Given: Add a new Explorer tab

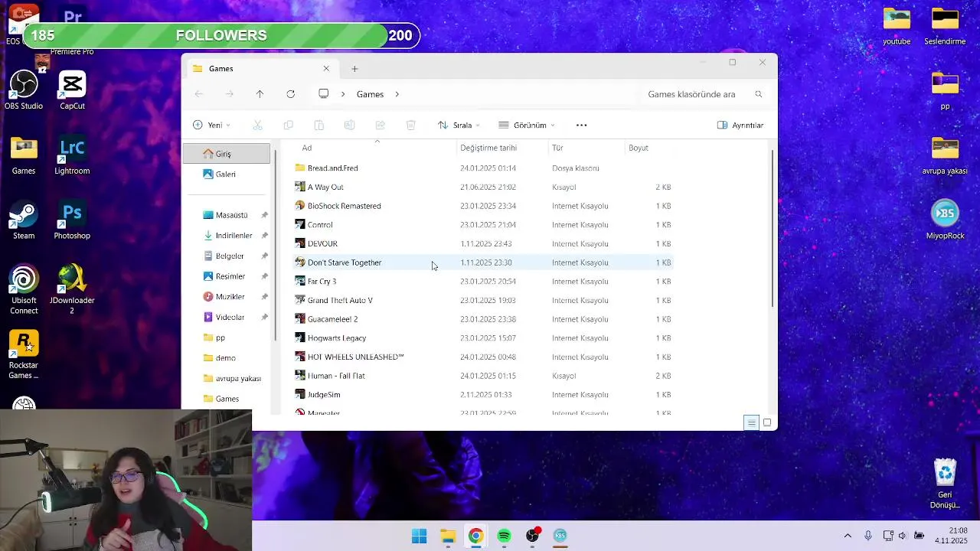Looking at the screenshot, I should (x=354, y=69).
